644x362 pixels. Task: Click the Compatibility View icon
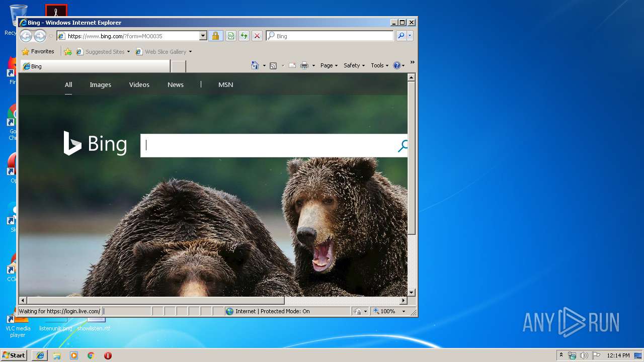tap(231, 36)
